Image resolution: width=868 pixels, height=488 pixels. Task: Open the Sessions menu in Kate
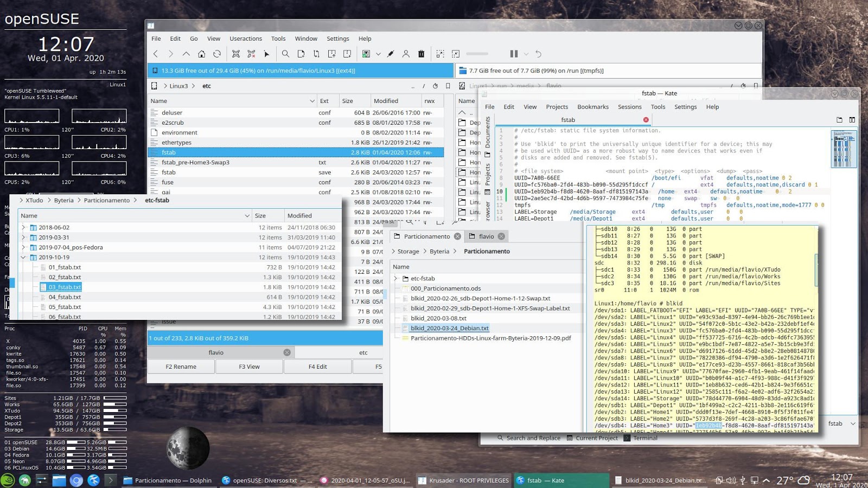pyautogui.click(x=629, y=107)
